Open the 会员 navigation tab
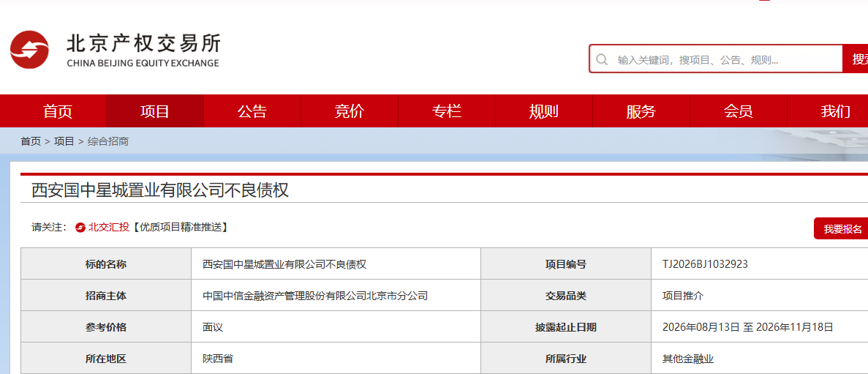 tap(738, 111)
